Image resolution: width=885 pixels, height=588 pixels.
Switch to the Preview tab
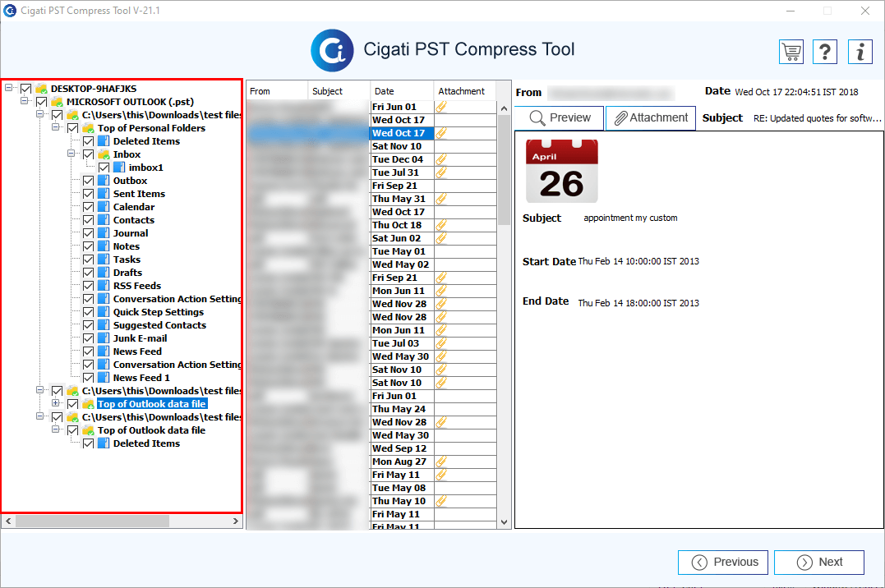[x=559, y=118]
